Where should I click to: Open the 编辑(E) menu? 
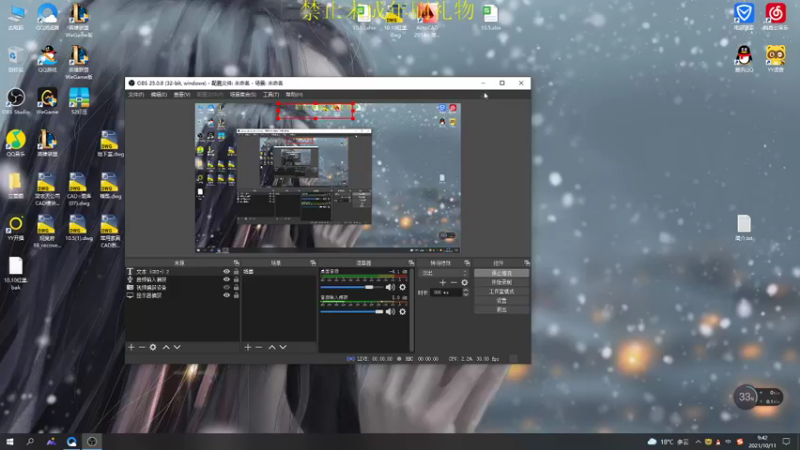pyautogui.click(x=159, y=94)
